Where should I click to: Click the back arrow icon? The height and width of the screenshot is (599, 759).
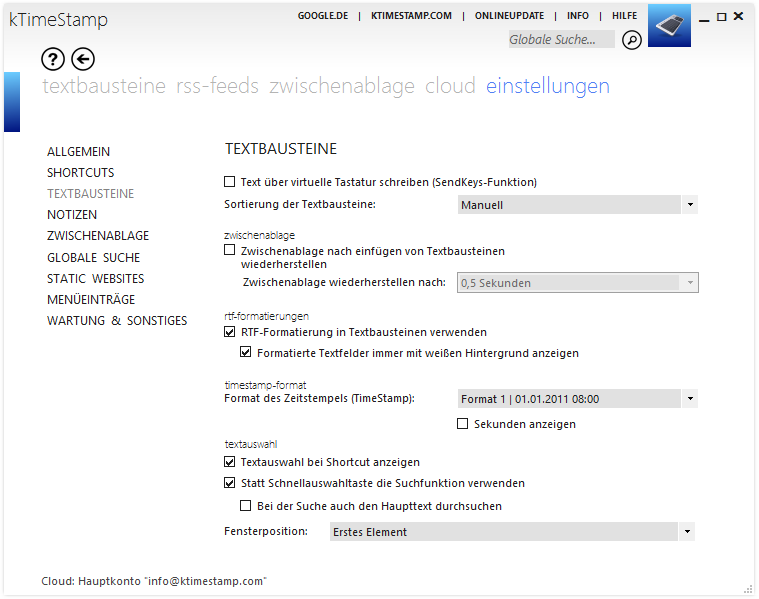click(x=83, y=60)
